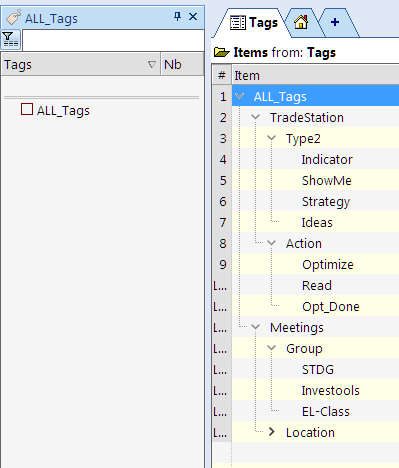Select the Meetings item
This screenshot has width=399, height=468.
tap(297, 328)
